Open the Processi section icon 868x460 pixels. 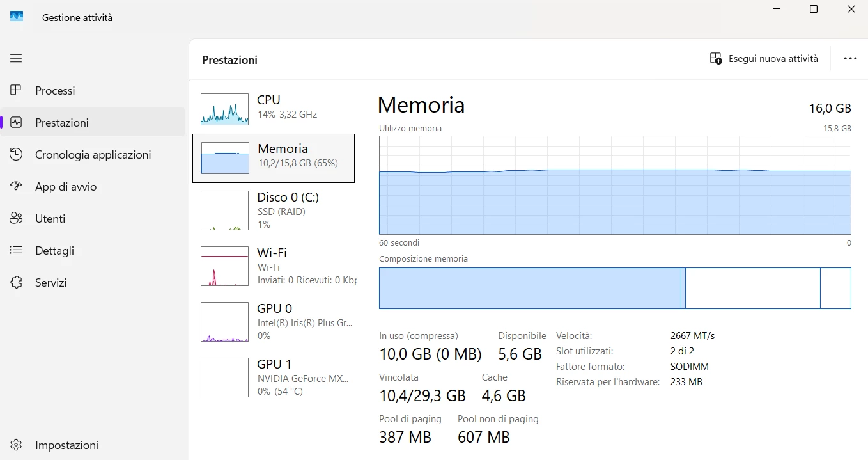point(16,90)
